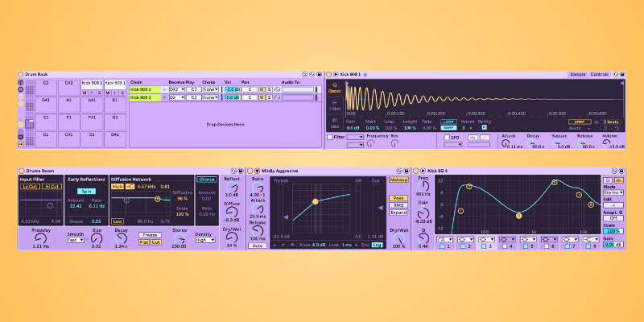Click the Auto release button

257,246
